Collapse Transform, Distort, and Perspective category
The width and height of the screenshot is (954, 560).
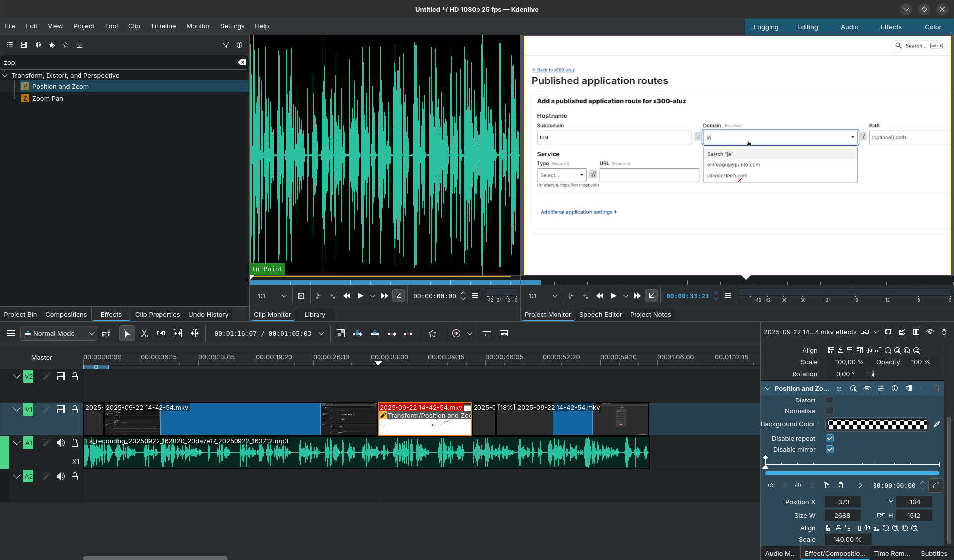pos(5,76)
